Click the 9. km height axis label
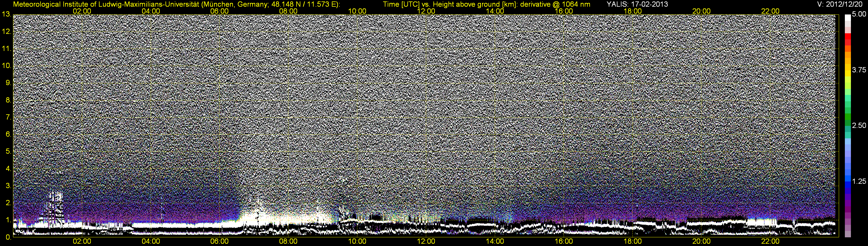Screen dimensions: 868x246 pyautogui.click(x=8, y=83)
